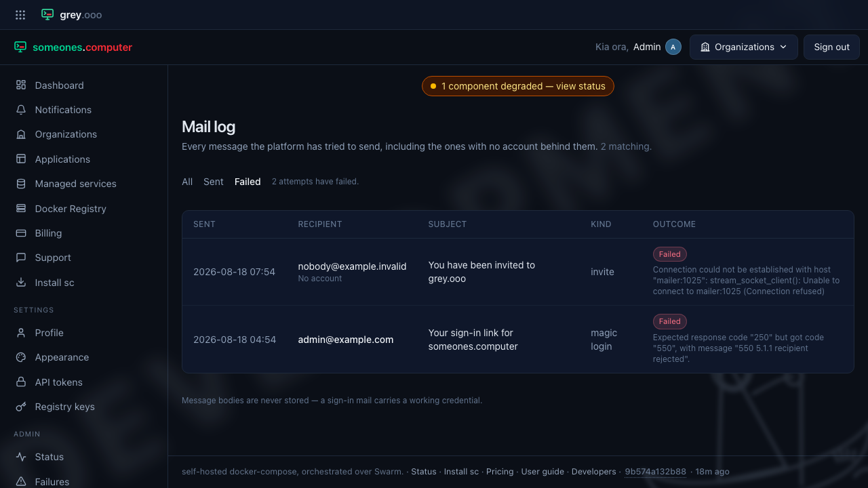The width and height of the screenshot is (868, 488).
Task: Open the User guide footer link
Action: click(542, 472)
